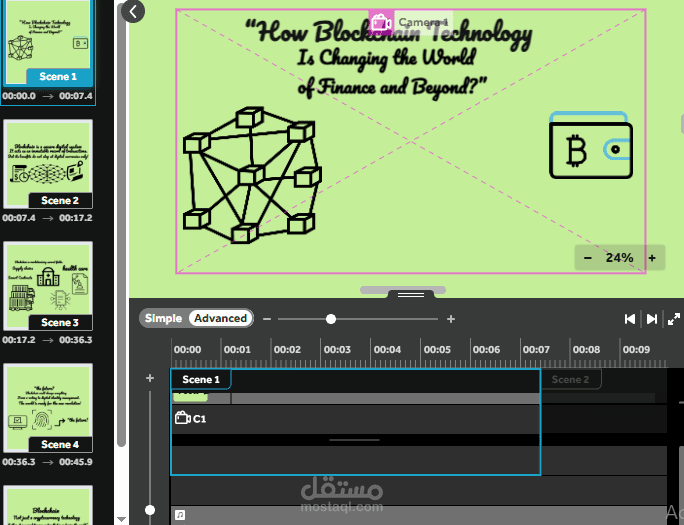This screenshot has height=525, width=684.
Task: Zoom in canvas with the plus button
Action: (x=652, y=258)
